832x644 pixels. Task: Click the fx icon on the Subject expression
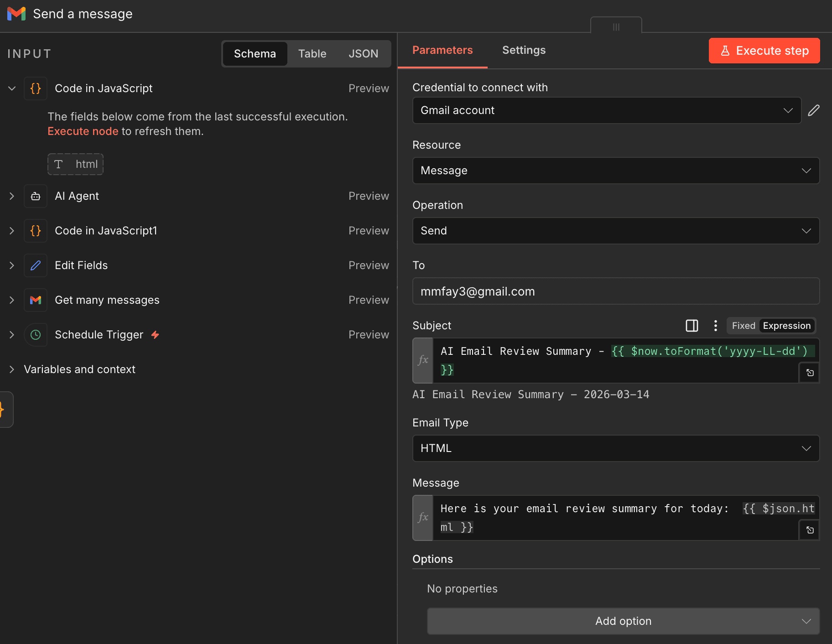tap(422, 360)
